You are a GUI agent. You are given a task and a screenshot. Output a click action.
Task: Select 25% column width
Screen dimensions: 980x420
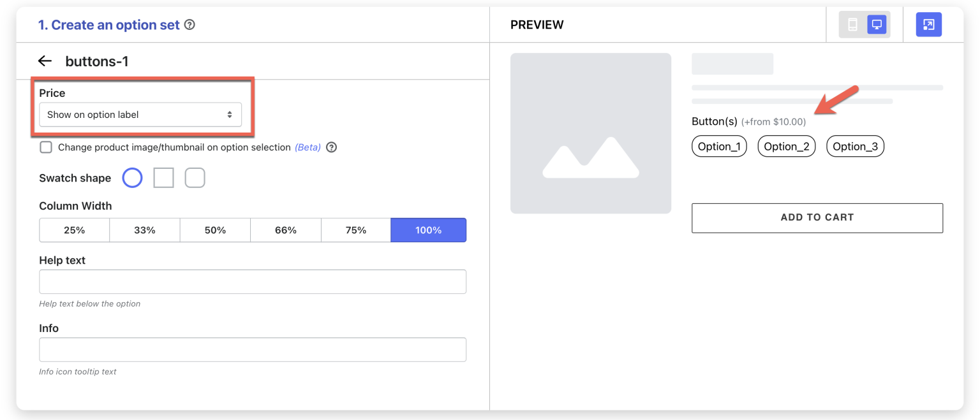point(74,230)
